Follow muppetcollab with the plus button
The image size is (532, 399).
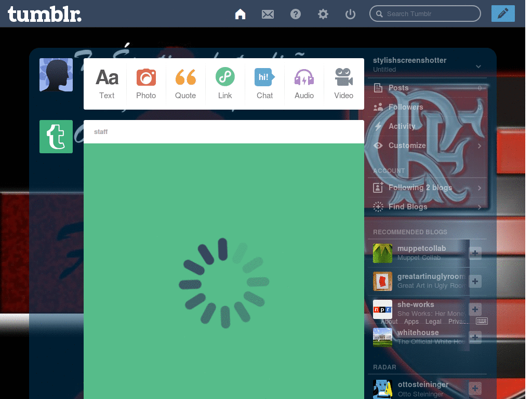[x=475, y=253]
